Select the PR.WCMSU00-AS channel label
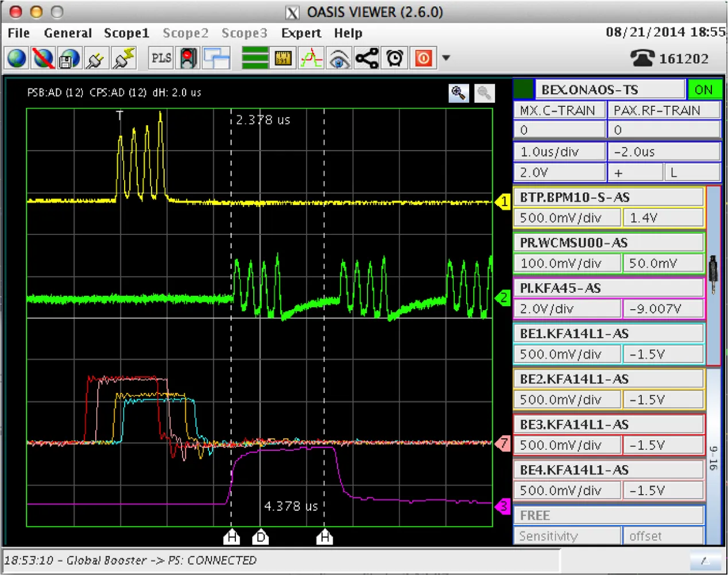 click(609, 242)
